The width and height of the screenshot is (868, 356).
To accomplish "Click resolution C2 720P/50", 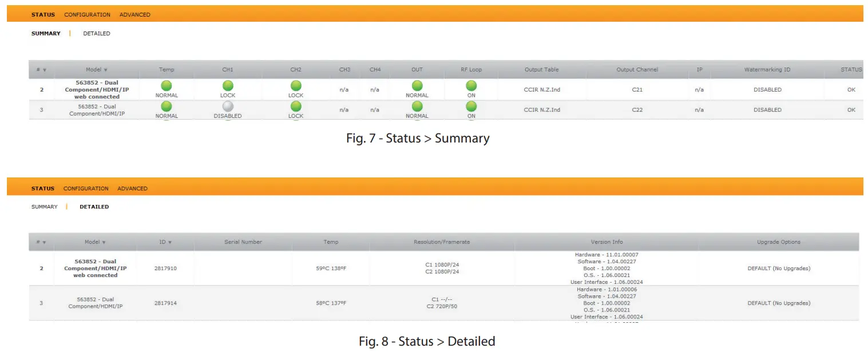I will click(x=442, y=307).
